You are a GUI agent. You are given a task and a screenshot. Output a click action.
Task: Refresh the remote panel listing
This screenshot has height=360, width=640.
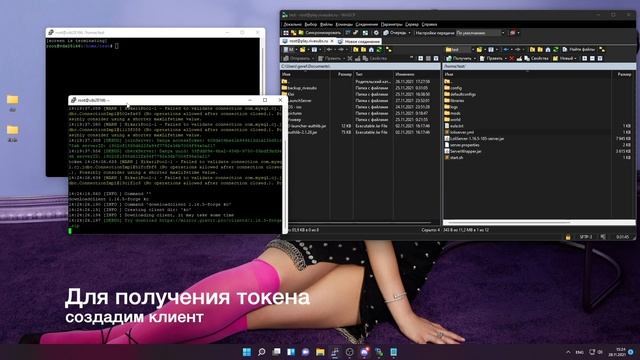[556, 49]
